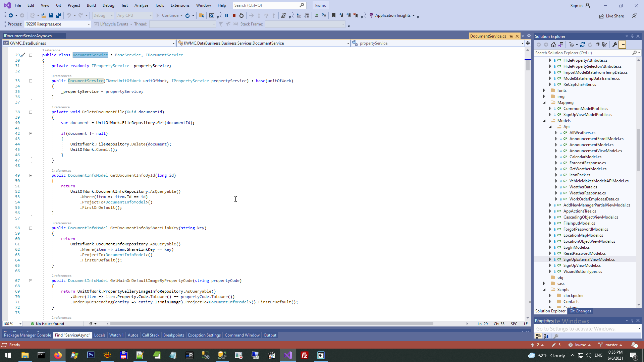Switch to the Git Changes tab
The image size is (644, 362).
[580, 311]
